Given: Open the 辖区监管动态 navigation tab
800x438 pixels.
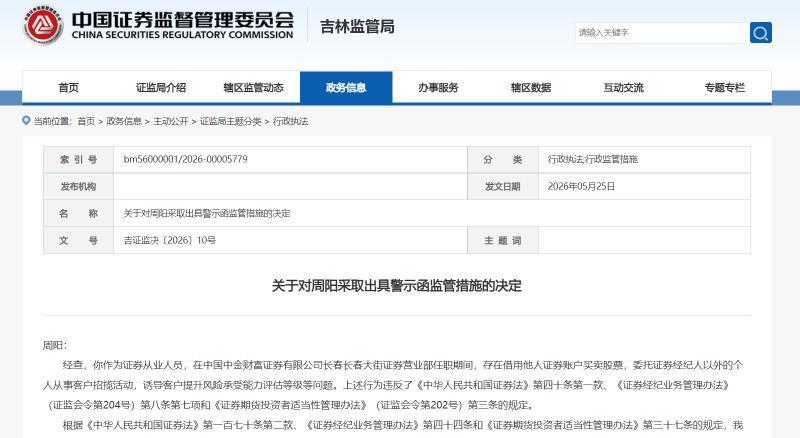Looking at the screenshot, I should [x=254, y=88].
